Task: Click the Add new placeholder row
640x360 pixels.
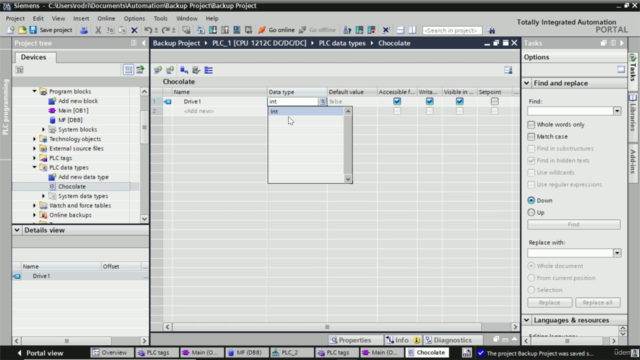Action: tap(199, 111)
